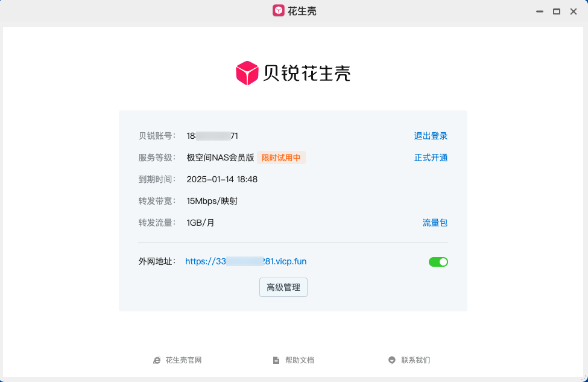This screenshot has width=588, height=382.
Task: Click the 贝锐花生壳 red cube logo
Action: tap(247, 73)
